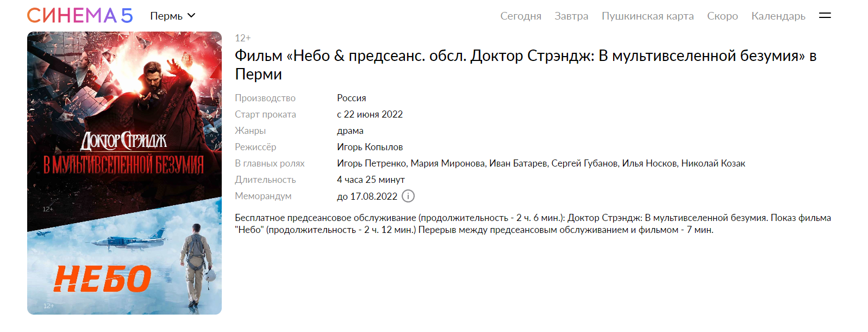The width and height of the screenshot is (868, 332).
Task: Click the film title heading
Action: (x=526, y=65)
